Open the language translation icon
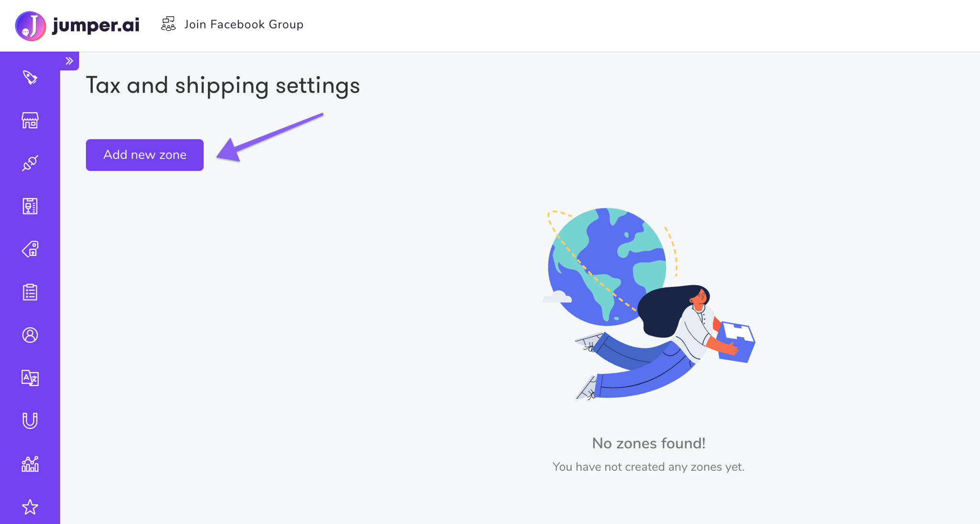This screenshot has height=524, width=980. click(x=30, y=378)
